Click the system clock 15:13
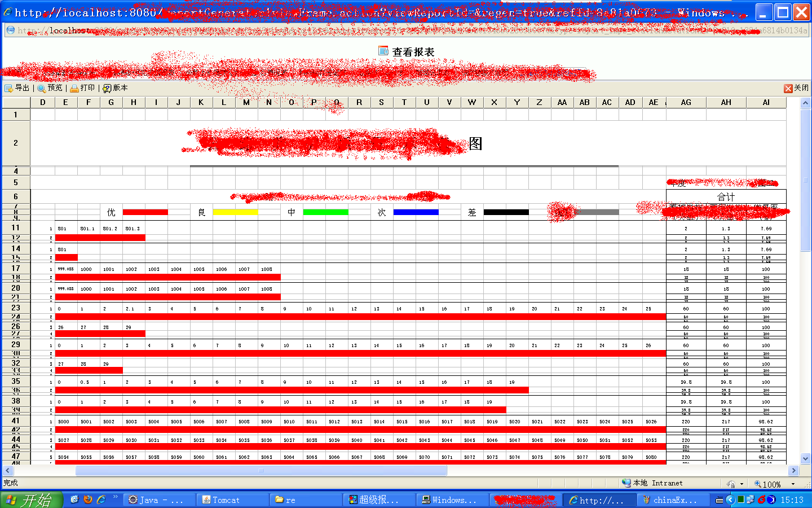Image resolution: width=812 pixels, height=508 pixels. click(x=792, y=500)
